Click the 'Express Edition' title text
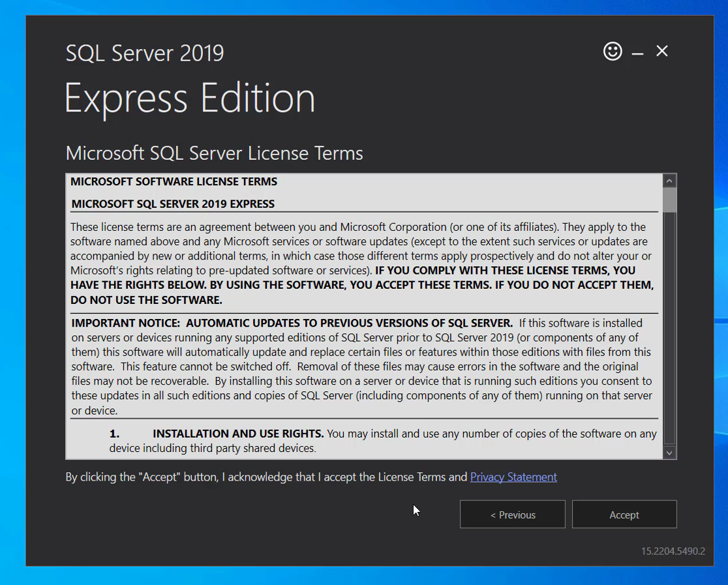This screenshot has width=728, height=585. coord(190,98)
